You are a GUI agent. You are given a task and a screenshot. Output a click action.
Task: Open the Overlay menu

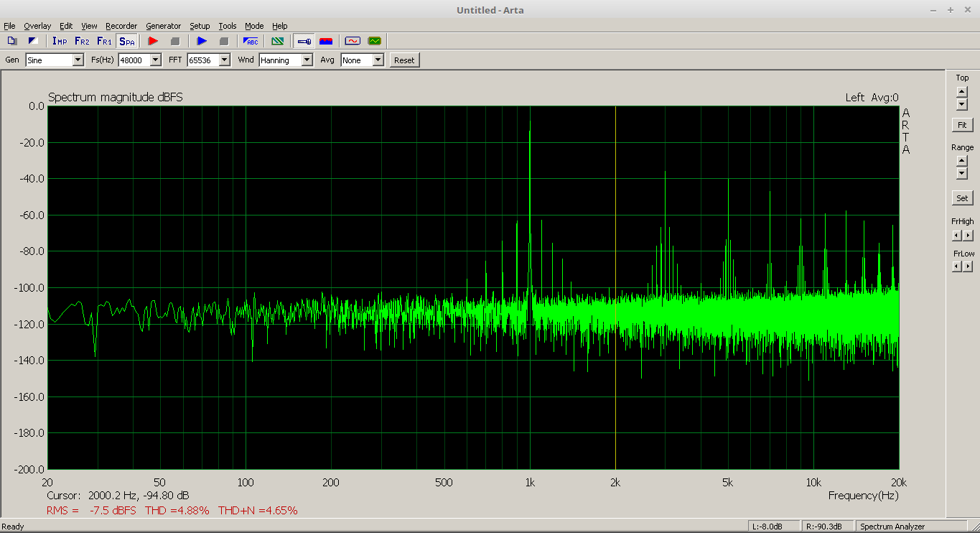37,26
